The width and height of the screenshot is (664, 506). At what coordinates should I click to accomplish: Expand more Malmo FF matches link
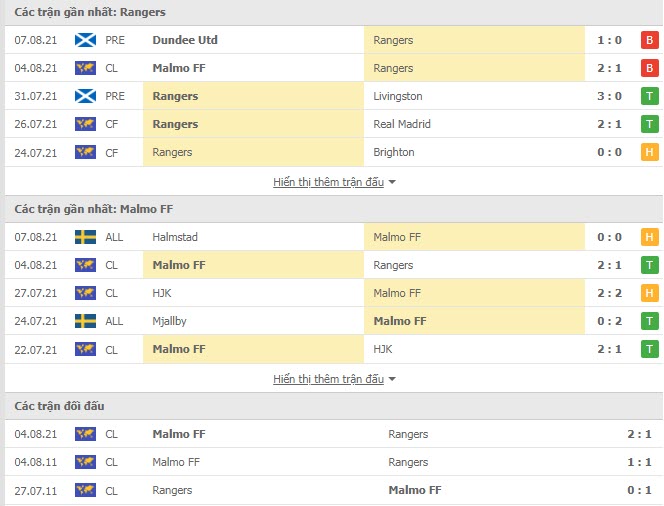[x=328, y=379]
